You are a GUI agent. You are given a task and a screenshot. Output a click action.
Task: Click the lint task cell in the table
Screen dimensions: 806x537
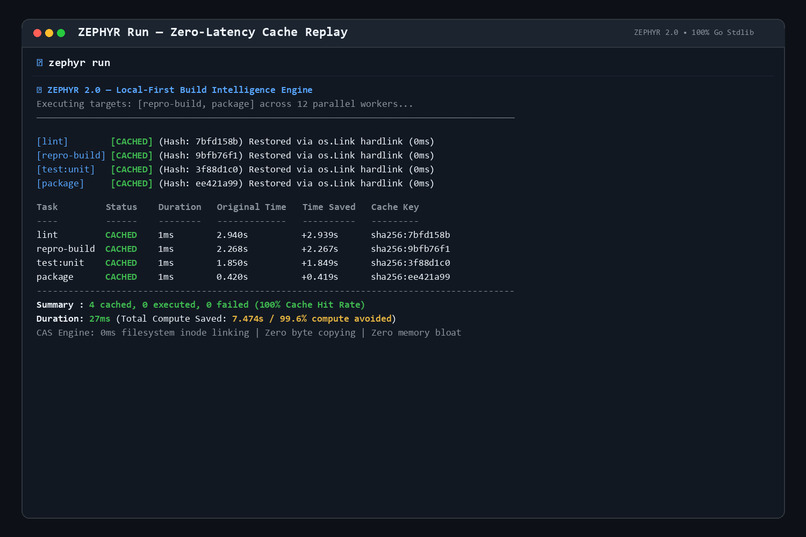coord(47,234)
